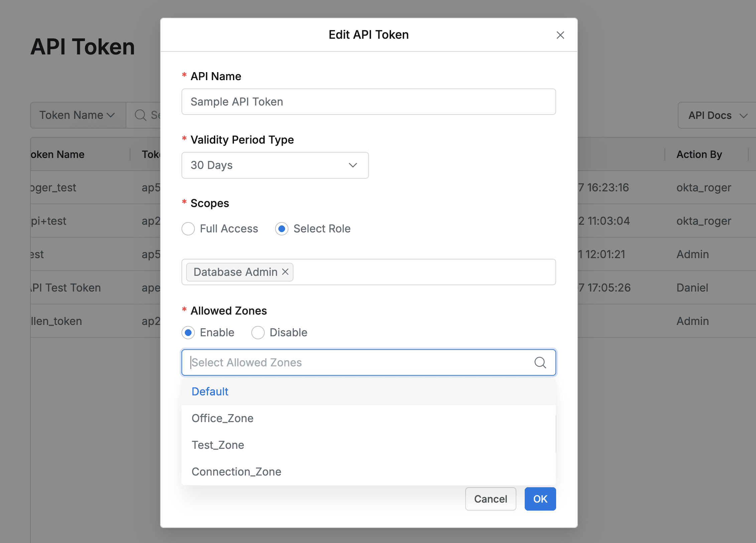Remove the Database Admin role tag
Screen dimensions: 756x543
coord(285,272)
